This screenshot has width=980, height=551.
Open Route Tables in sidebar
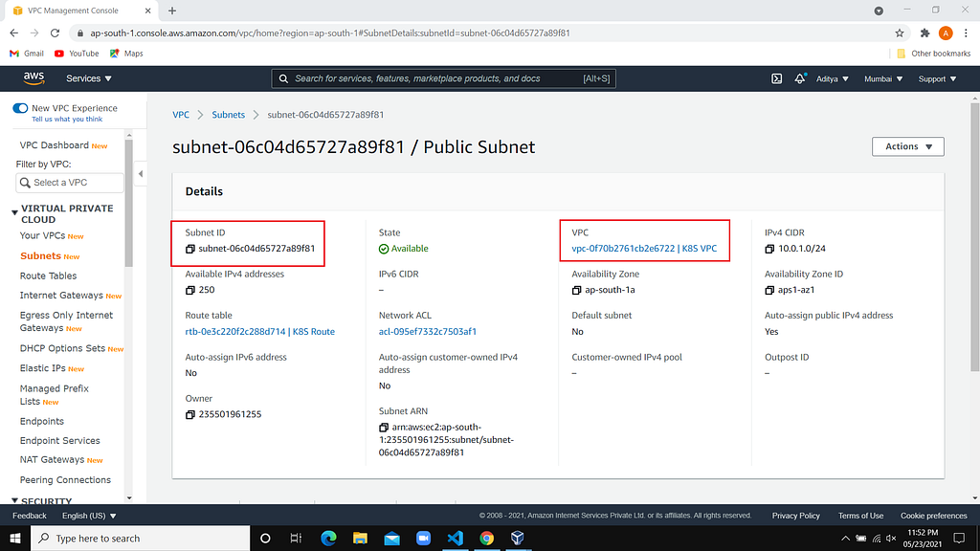click(48, 275)
